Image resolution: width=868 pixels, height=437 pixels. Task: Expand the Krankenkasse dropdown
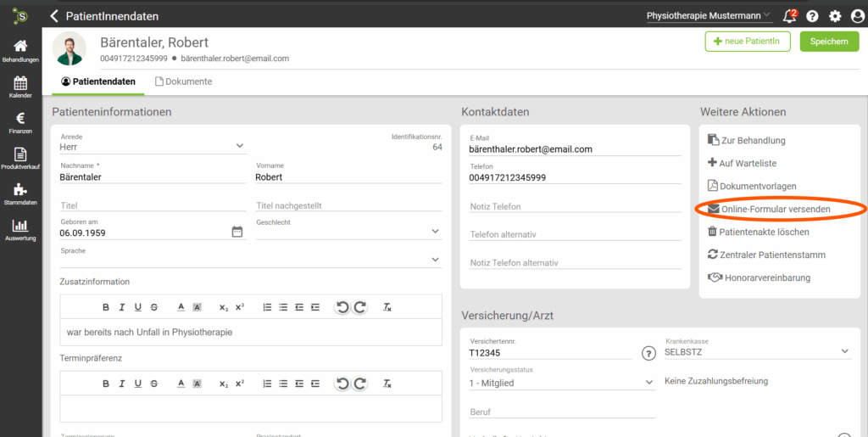tap(844, 351)
